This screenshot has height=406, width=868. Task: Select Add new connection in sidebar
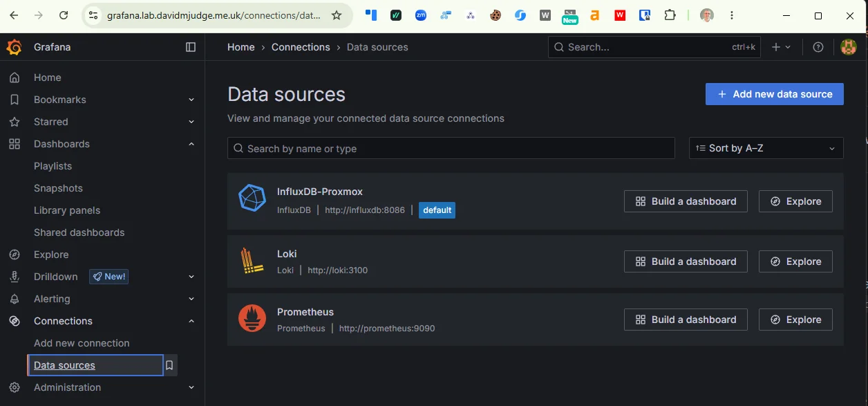coord(82,343)
